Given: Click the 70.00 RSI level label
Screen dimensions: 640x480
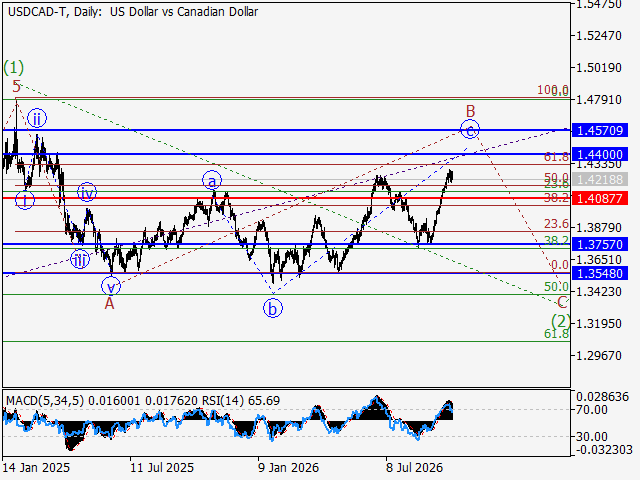Looking at the screenshot, I should (x=592, y=409).
